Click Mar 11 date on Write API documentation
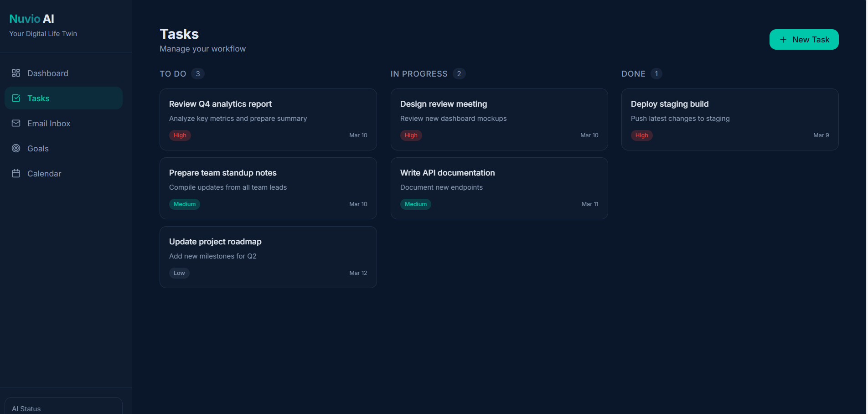This screenshot has height=414, width=868. 590,204
